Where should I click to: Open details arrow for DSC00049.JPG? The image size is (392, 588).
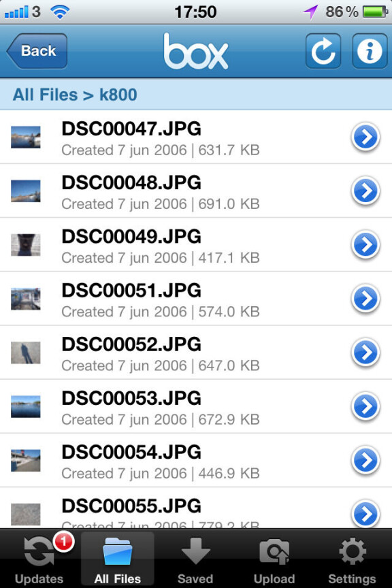tap(365, 245)
